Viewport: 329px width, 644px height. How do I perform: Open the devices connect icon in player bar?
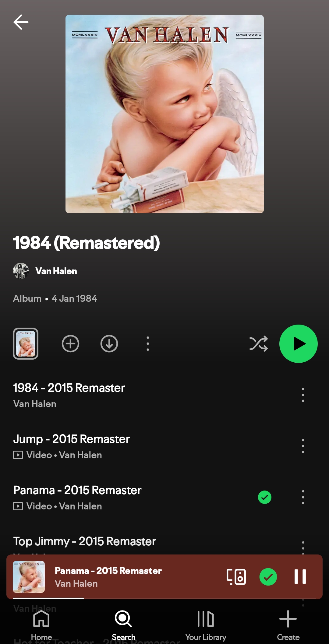[236, 577]
